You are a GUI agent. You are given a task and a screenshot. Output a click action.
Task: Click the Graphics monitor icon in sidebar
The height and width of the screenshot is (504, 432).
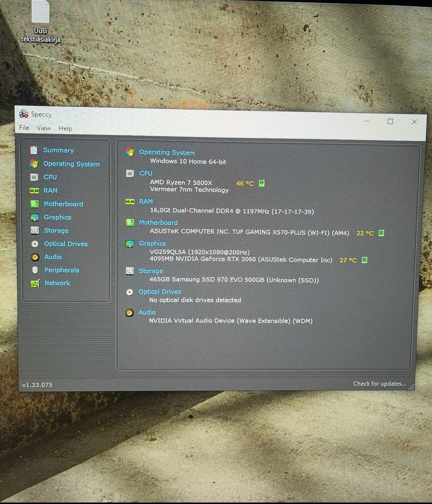35,217
